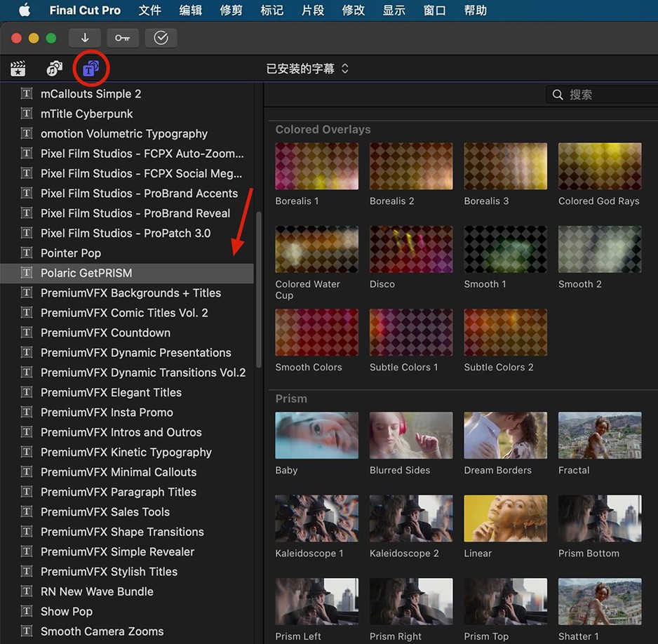Click the import media arrow button
Image resolution: width=658 pixels, height=644 pixels.
[x=85, y=38]
